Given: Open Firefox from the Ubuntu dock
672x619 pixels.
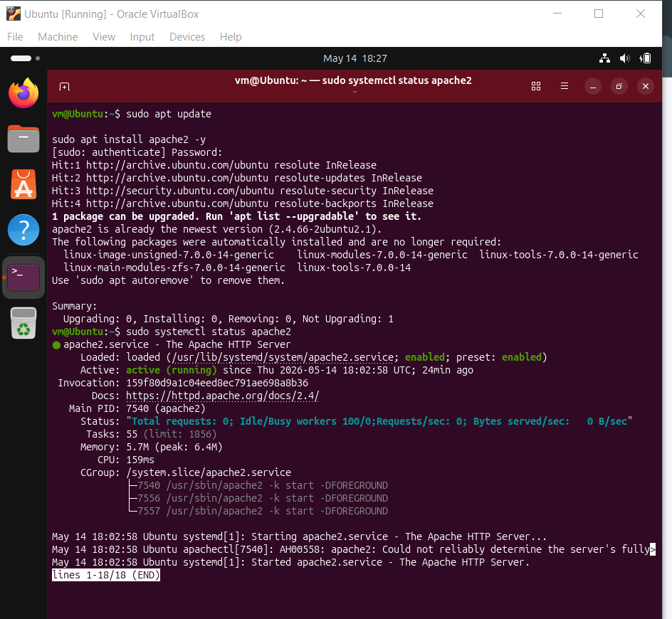Looking at the screenshot, I should point(23,93).
